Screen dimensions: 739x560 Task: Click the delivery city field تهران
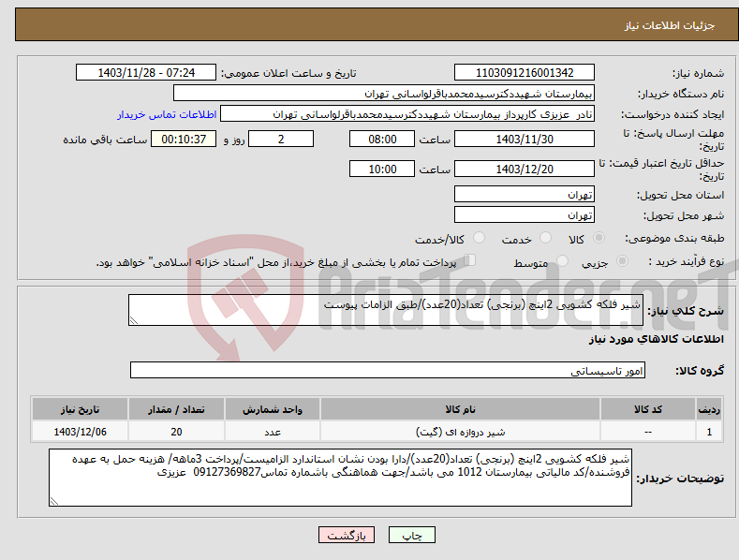click(525, 215)
